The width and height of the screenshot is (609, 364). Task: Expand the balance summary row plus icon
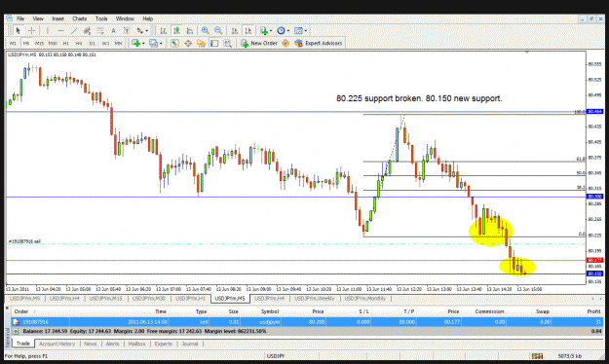pyautogui.click(x=16, y=331)
